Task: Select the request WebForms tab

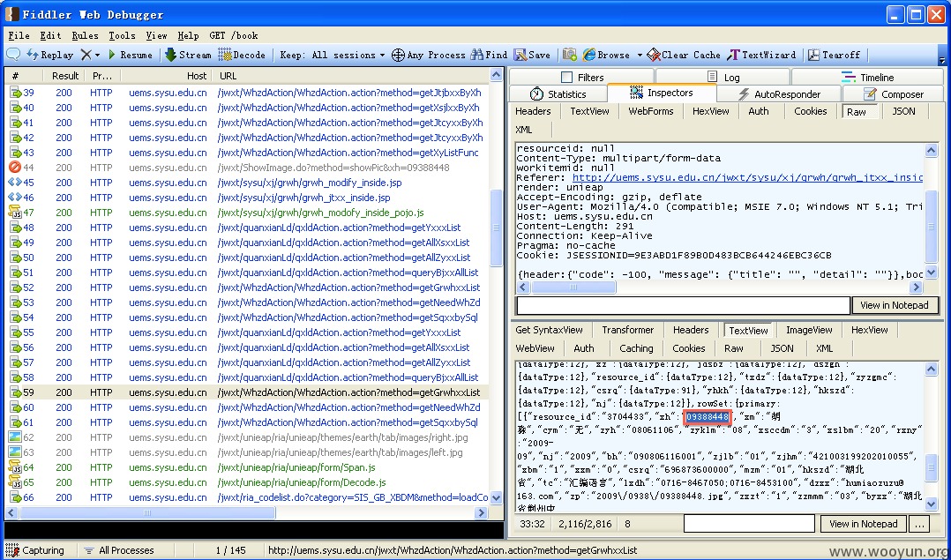Action: pos(651,111)
